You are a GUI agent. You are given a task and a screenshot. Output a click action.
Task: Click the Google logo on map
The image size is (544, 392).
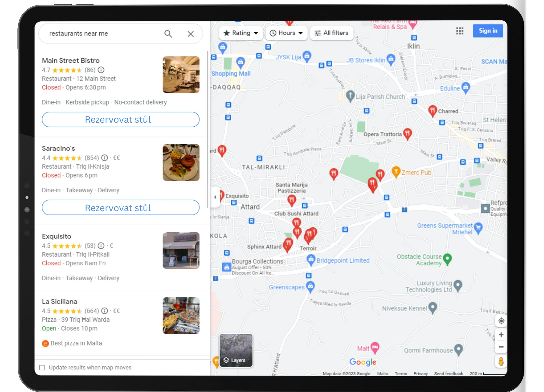click(363, 362)
